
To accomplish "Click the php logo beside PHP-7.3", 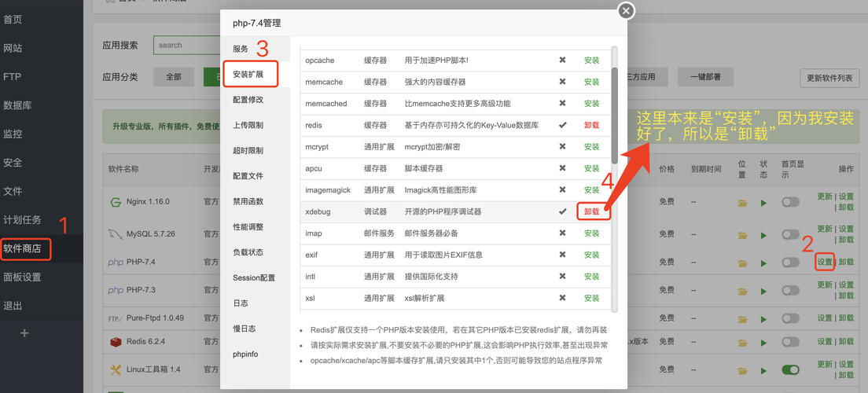I will coord(115,291).
